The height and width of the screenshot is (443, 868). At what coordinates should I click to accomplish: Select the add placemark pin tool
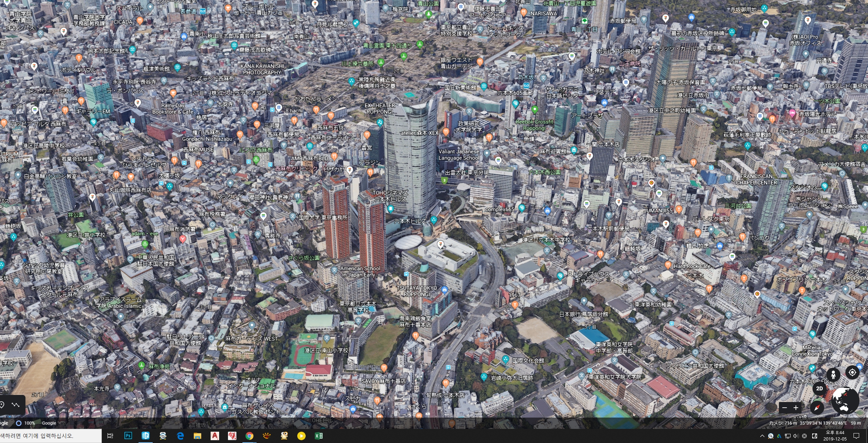(x=2, y=405)
